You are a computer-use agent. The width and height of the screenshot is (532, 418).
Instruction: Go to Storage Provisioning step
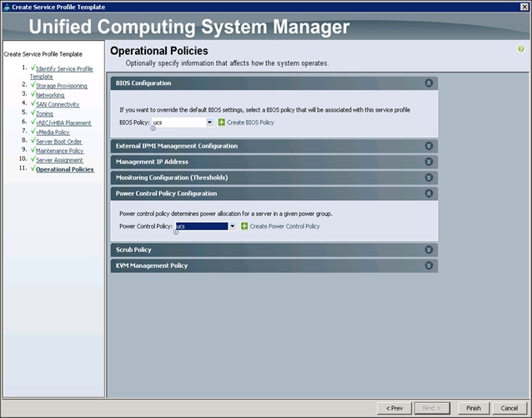click(x=62, y=86)
